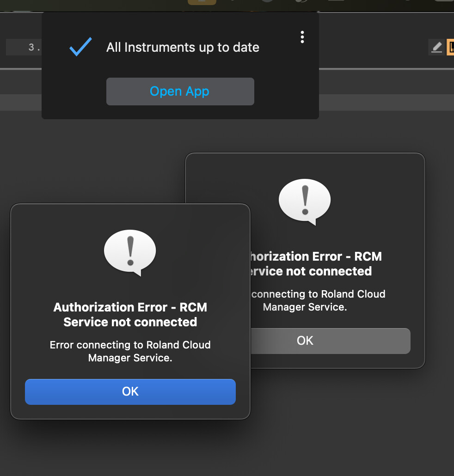This screenshot has height=476, width=454.
Task: Click the orange piano roll icon
Action: [x=450, y=47]
